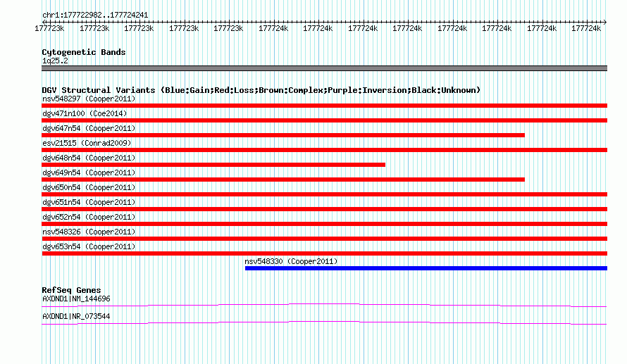This screenshot has width=627, height=364.
Task: Open variant dgv650n54 (Cooper2011) label
Action: (89, 187)
